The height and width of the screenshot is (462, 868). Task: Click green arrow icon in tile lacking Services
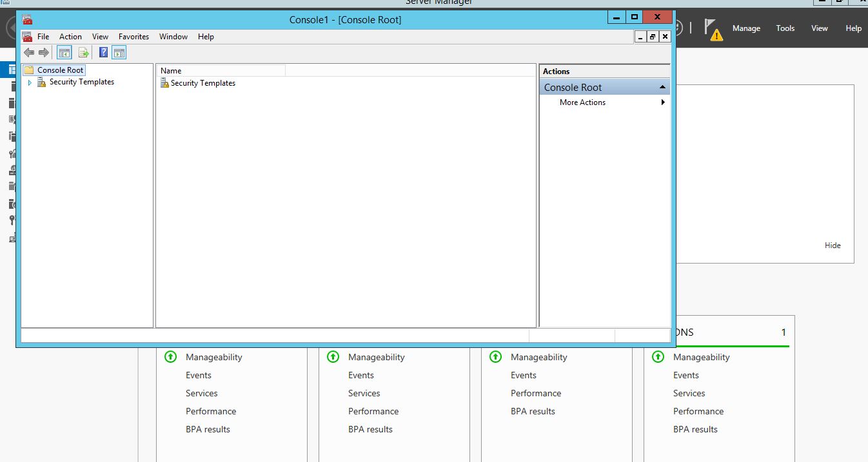(x=495, y=357)
